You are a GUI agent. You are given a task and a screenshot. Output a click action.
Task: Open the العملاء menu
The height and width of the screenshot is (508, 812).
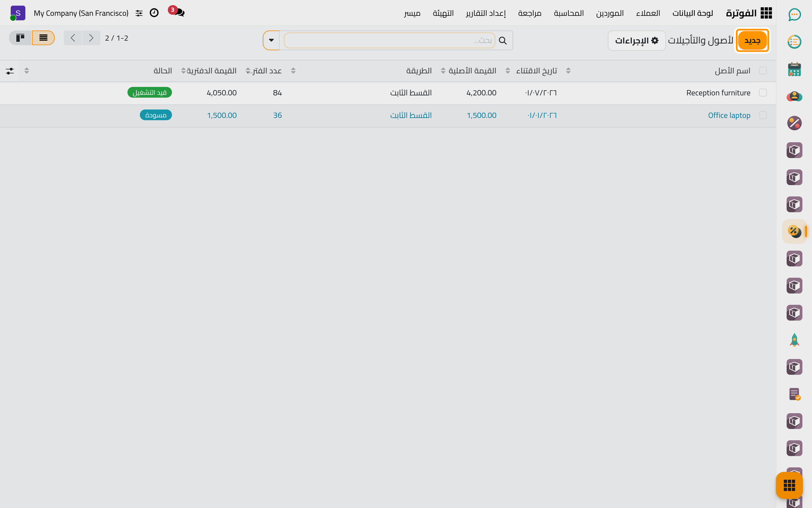point(648,13)
